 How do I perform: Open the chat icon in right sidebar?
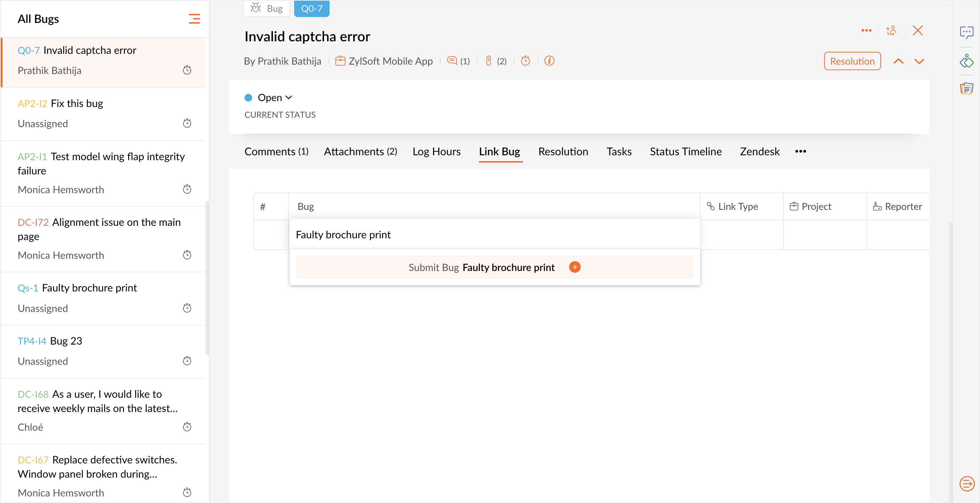tap(966, 32)
